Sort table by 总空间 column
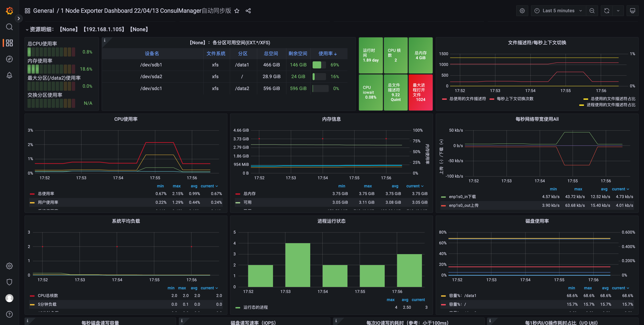This screenshot has height=325, width=644. pyautogui.click(x=271, y=53)
